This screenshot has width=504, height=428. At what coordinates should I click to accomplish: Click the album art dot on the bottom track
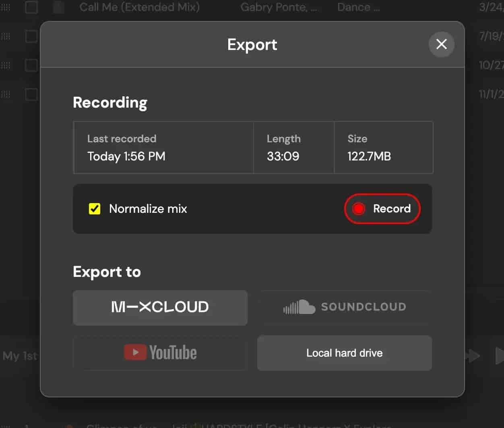(x=70, y=425)
